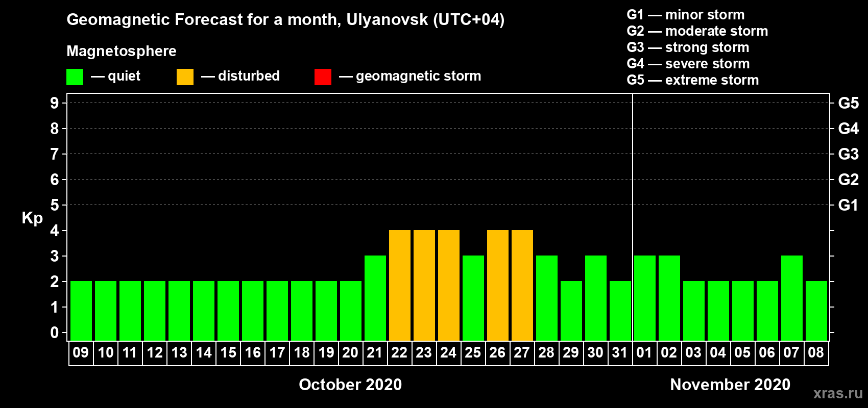Select the bar for October 28
868x408 pixels.
547,298
